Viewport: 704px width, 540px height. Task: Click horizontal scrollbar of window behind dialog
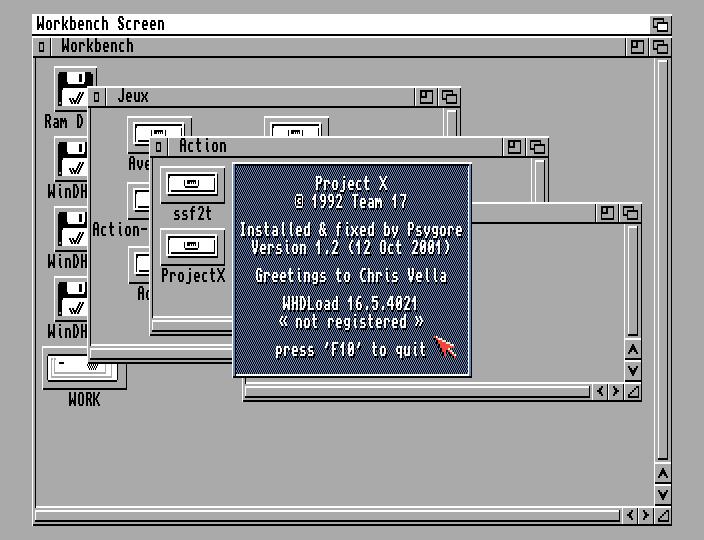pos(418,391)
